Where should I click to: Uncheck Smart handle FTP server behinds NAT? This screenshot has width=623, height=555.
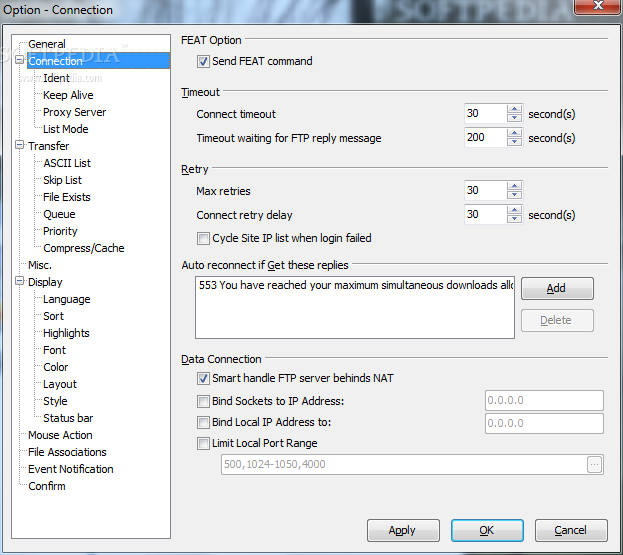click(204, 380)
